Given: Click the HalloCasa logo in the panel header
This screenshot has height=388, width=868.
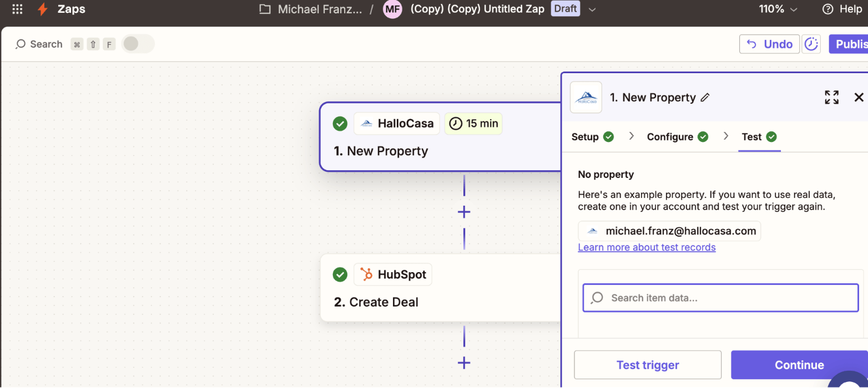Looking at the screenshot, I should pos(586,98).
